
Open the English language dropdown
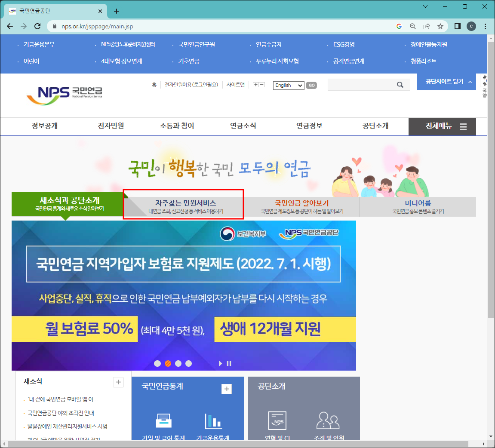click(288, 85)
